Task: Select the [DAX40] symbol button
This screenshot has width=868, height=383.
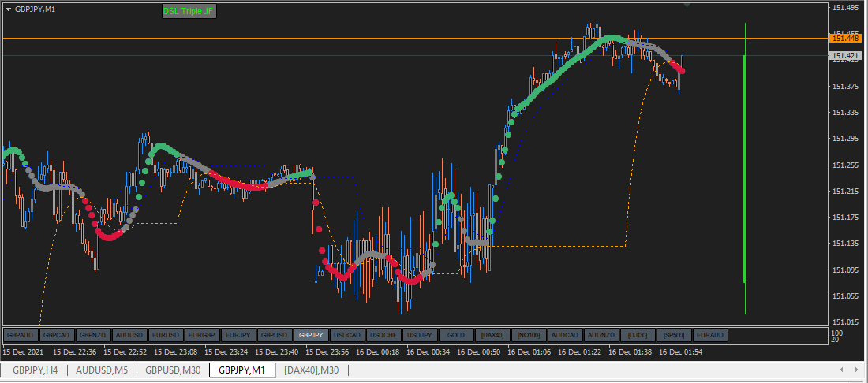Action: (x=492, y=335)
